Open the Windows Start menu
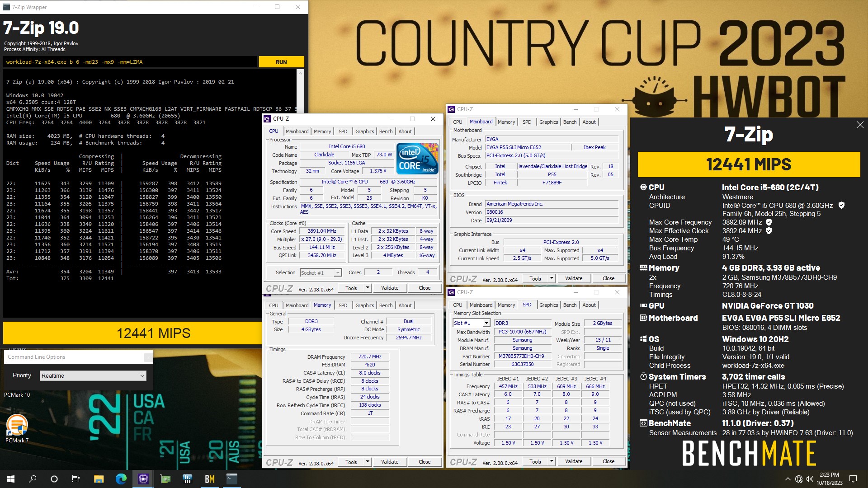Screen dimensions: 868x488 tap(11, 479)
